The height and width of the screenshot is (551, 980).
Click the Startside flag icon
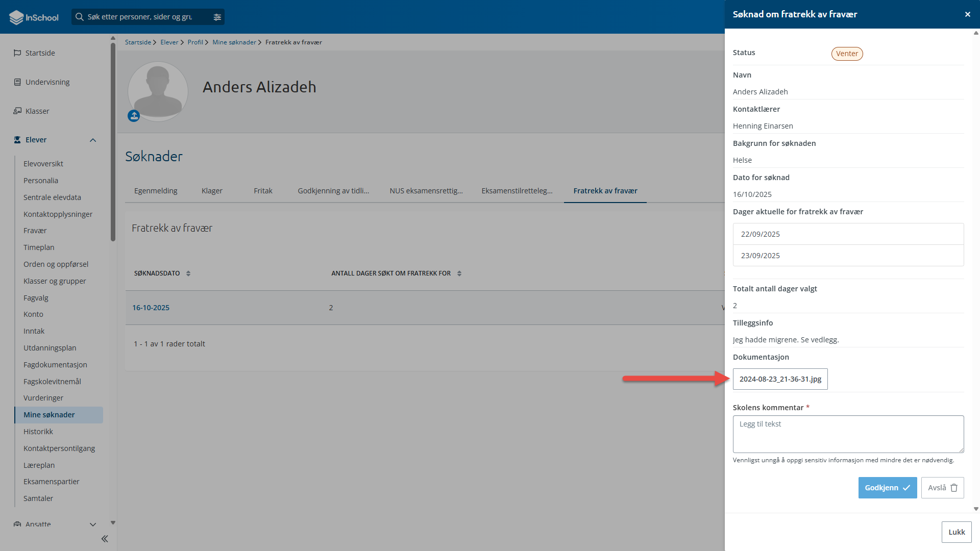(x=17, y=53)
